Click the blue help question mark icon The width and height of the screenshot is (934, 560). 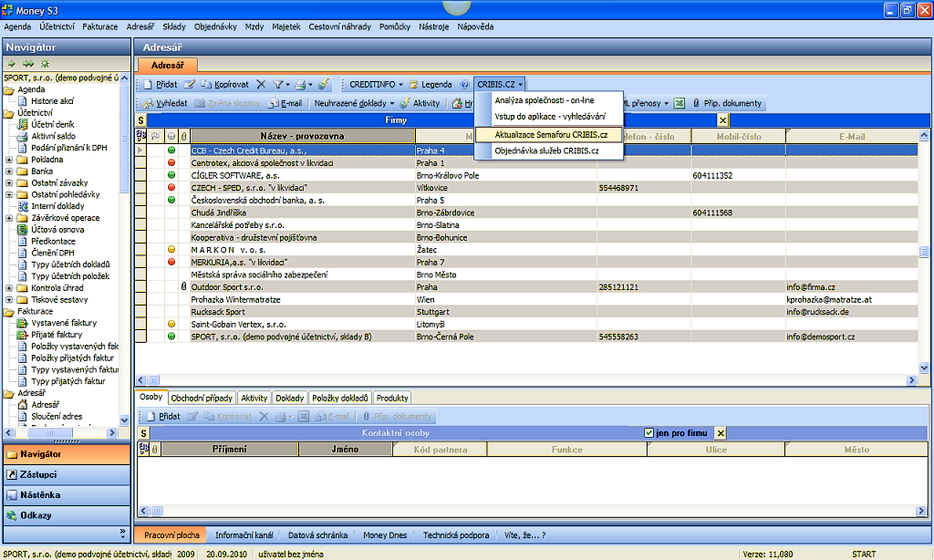pyautogui.click(x=464, y=84)
